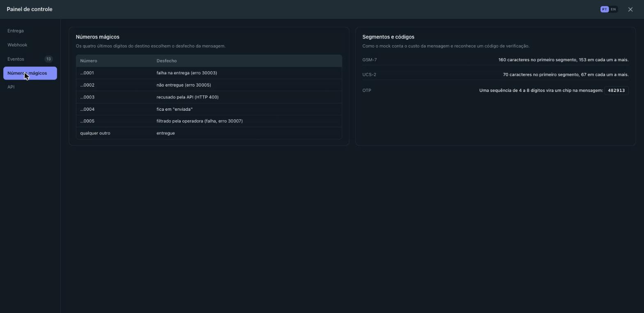
Task: Select the ...0001 number cell
Action: (87, 73)
